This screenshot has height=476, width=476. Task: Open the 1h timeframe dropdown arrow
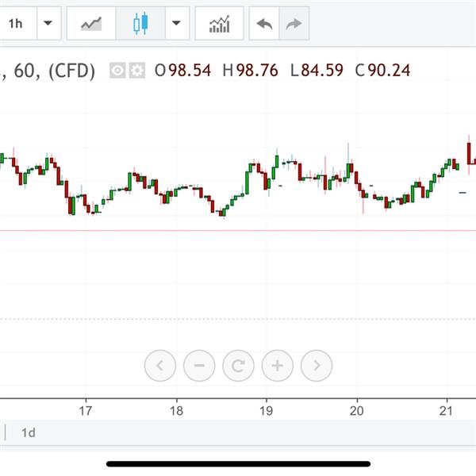click(x=48, y=24)
